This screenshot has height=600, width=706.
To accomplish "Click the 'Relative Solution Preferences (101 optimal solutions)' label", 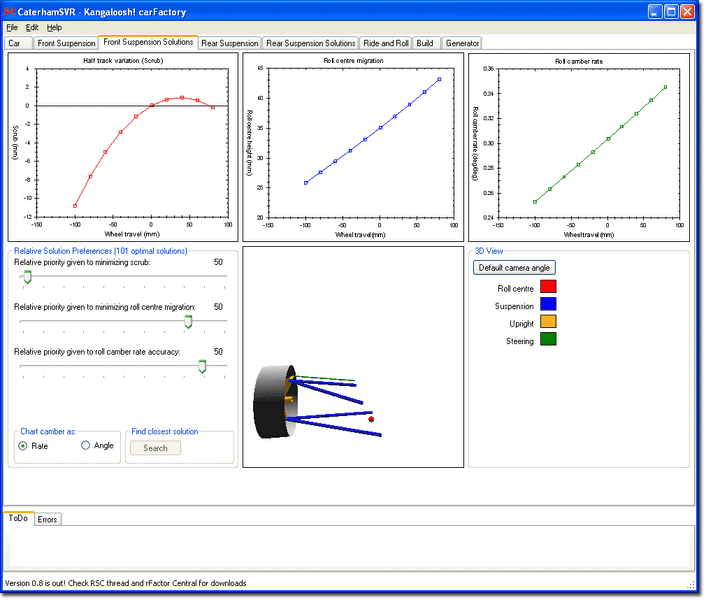I will click(x=100, y=251).
